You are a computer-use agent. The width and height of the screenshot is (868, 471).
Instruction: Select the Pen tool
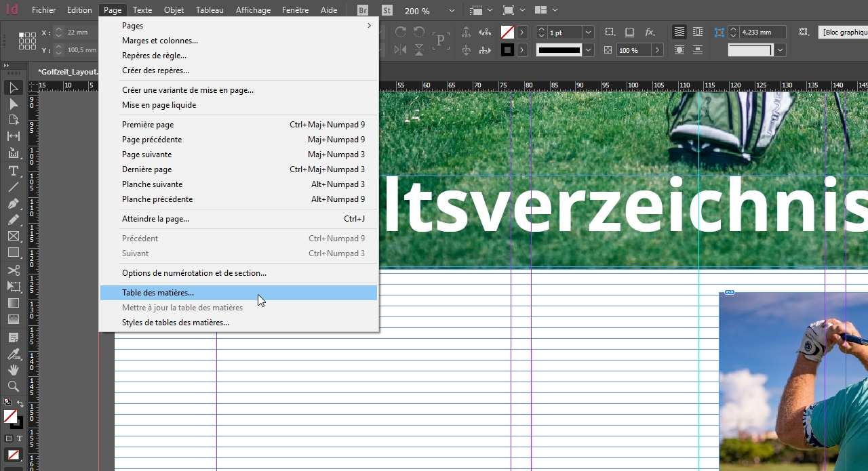click(13, 203)
